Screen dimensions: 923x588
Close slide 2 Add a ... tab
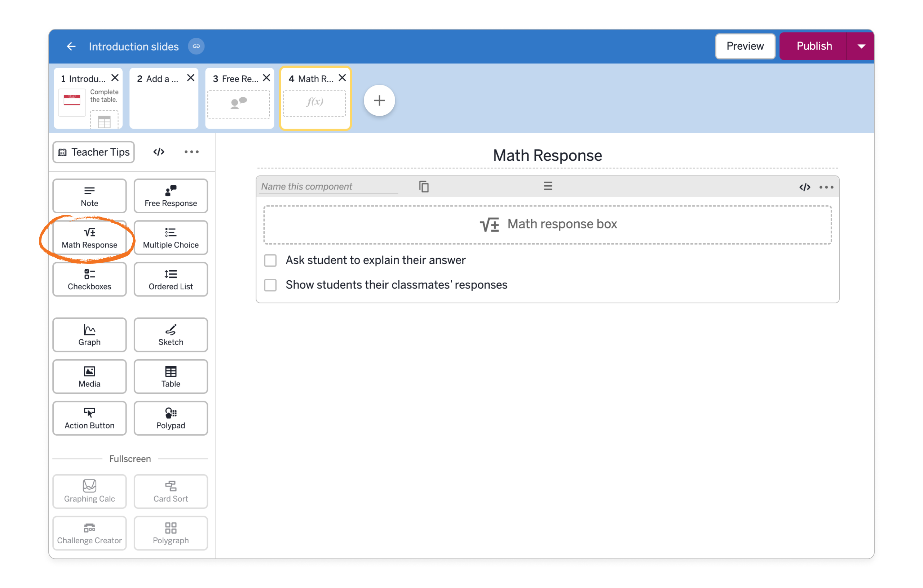[190, 78]
